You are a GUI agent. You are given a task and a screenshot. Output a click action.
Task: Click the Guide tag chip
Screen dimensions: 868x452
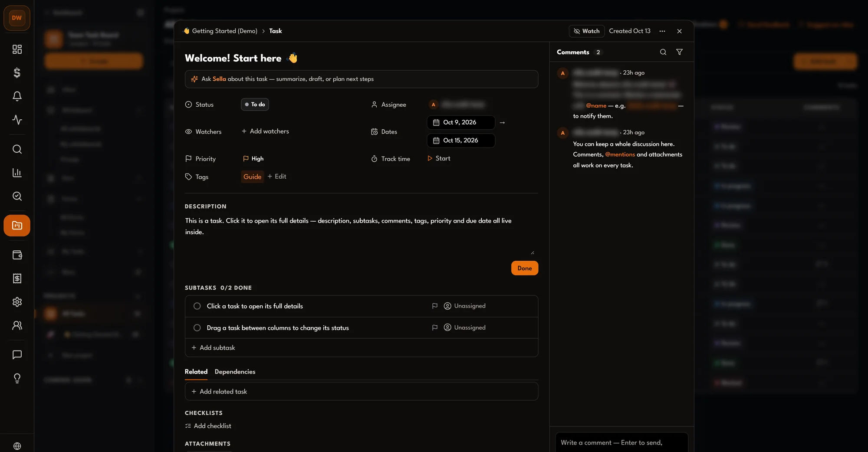pyautogui.click(x=253, y=177)
